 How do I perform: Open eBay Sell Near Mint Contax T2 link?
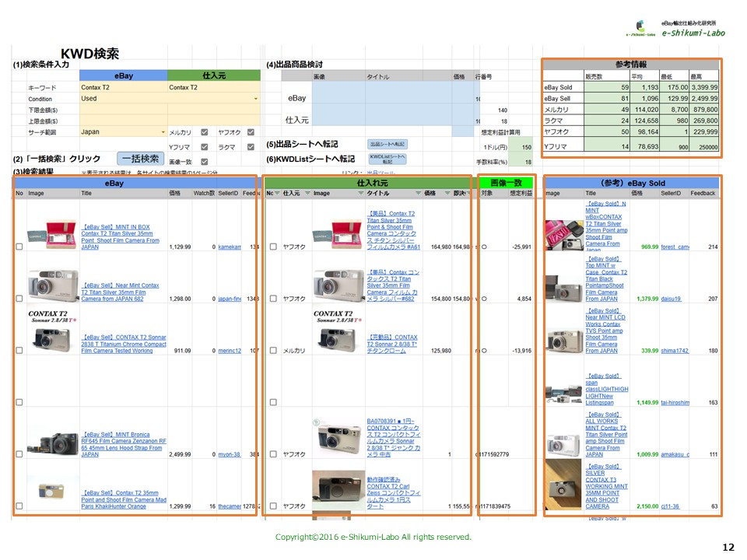pyautogui.click(x=120, y=292)
